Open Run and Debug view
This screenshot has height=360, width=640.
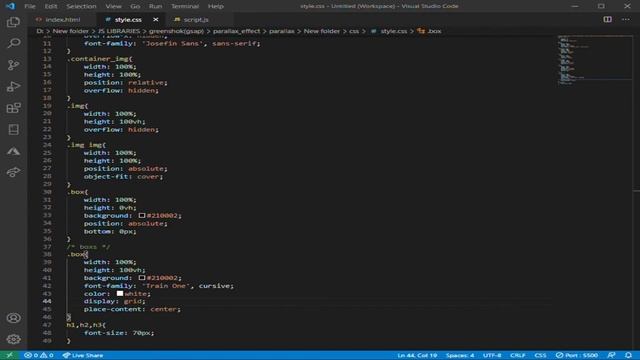point(13,87)
